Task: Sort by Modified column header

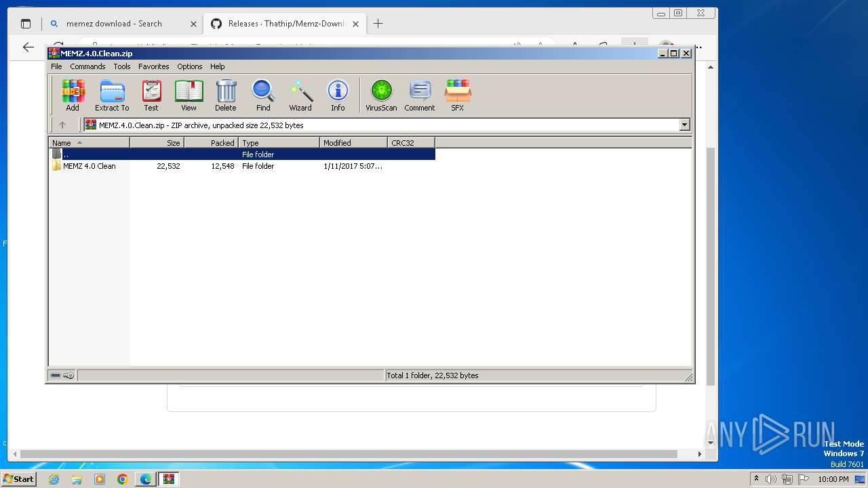Action: point(353,143)
